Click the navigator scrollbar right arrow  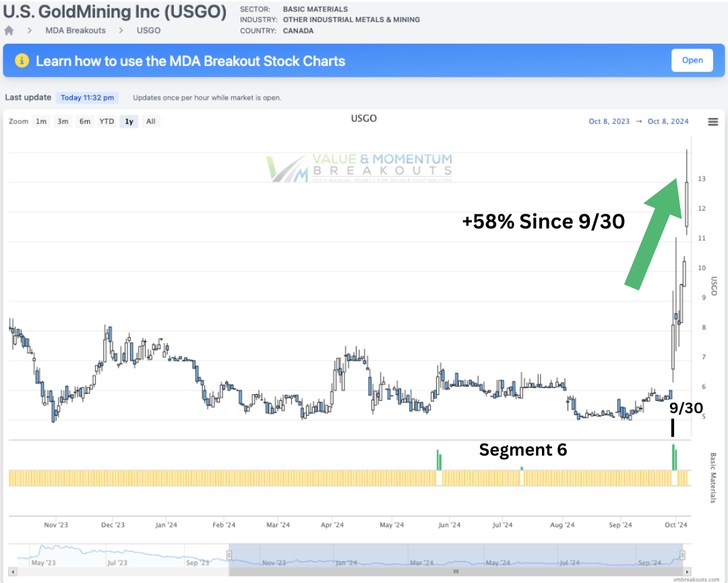pos(687,572)
